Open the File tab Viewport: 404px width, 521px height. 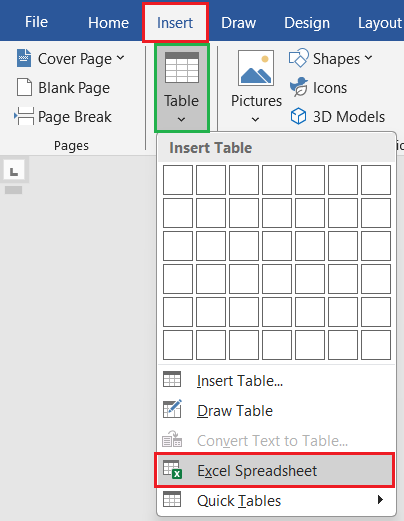point(36,22)
